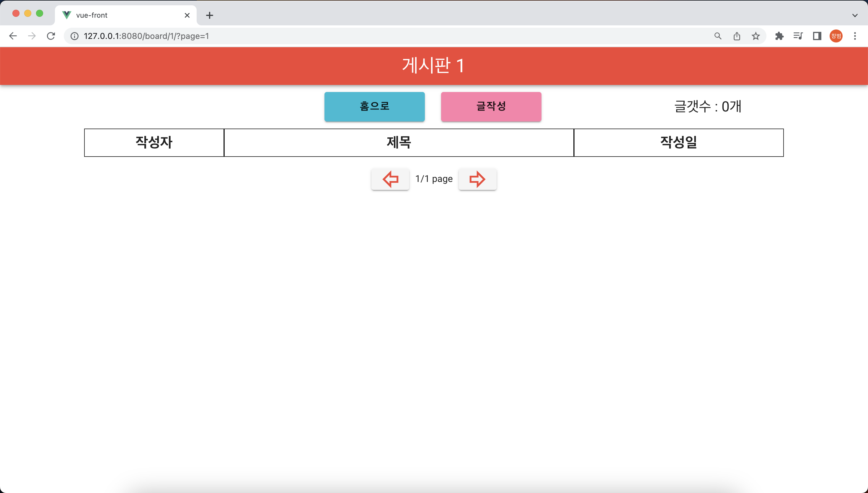Viewport: 868px width, 493px height.
Task: Open the zoom magnifier icon in address bar
Action: point(718,36)
